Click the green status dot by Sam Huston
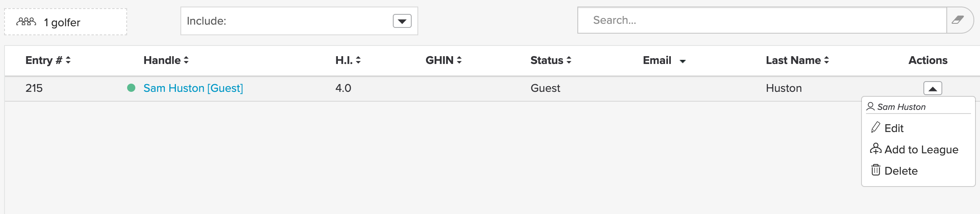The height and width of the screenshot is (214, 980). [131, 88]
